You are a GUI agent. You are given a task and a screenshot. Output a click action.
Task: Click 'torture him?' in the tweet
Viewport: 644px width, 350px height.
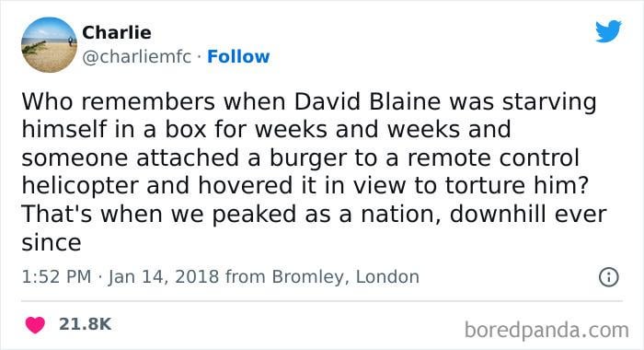(517, 186)
